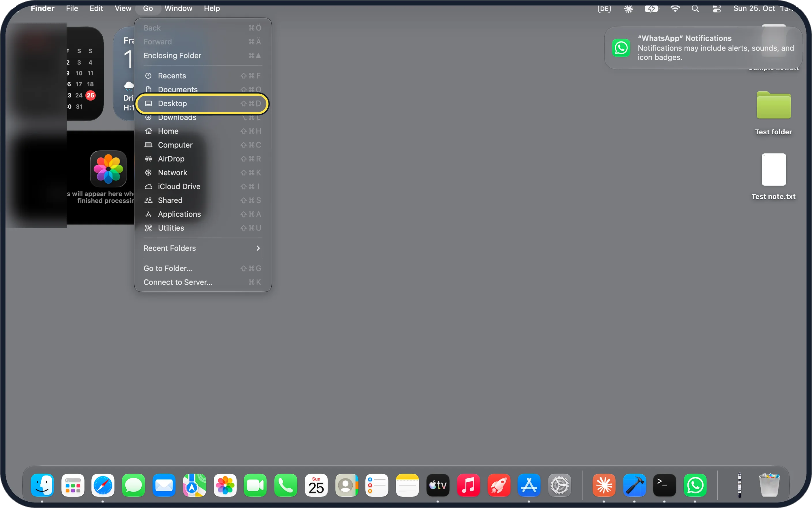Open Spotlight search in menu bar
Viewport: 812px width, 508px height.
[695, 9]
